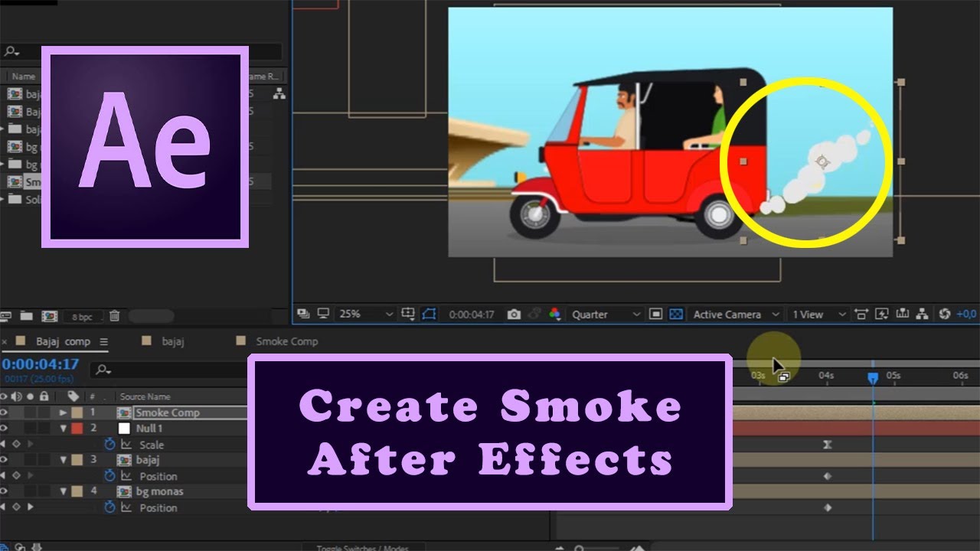Switch to the bajaj timeline tab
This screenshot has width=980, height=551.
click(173, 341)
